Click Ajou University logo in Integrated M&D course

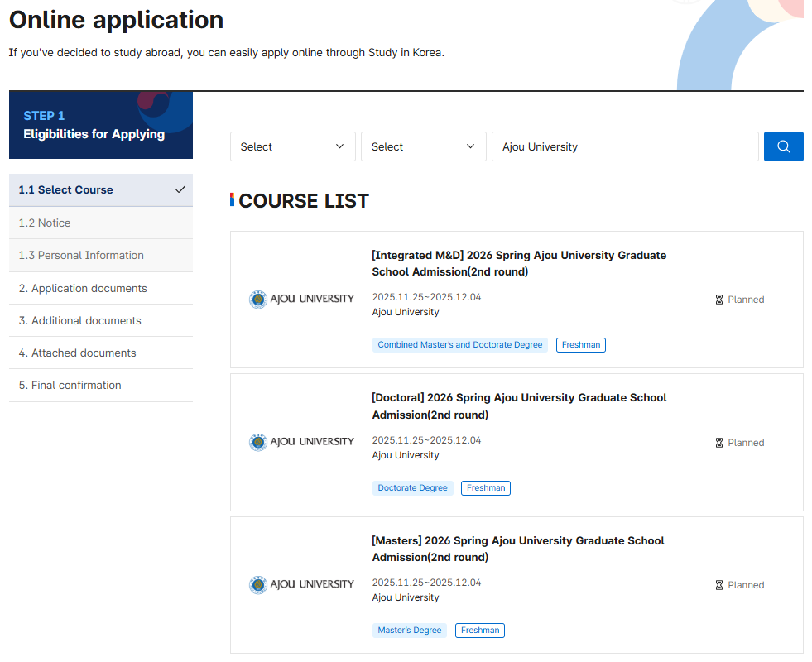[301, 299]
